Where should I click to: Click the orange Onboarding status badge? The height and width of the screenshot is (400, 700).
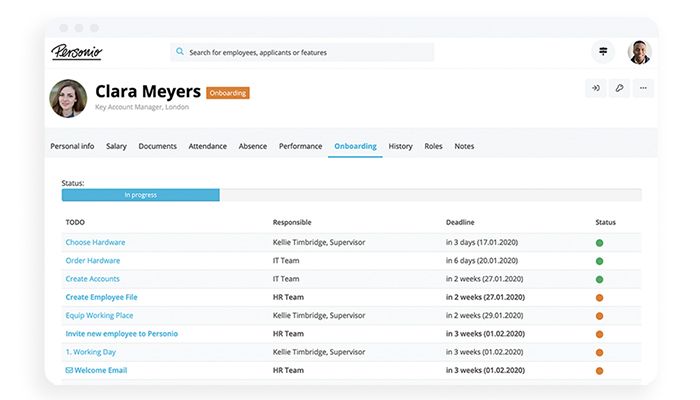(228, 93)
